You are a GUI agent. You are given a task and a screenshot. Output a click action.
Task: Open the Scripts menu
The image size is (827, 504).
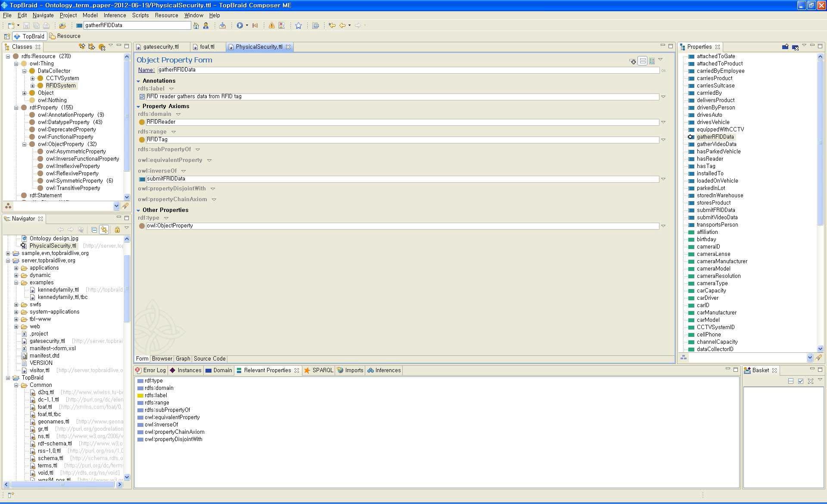(140, 15)
